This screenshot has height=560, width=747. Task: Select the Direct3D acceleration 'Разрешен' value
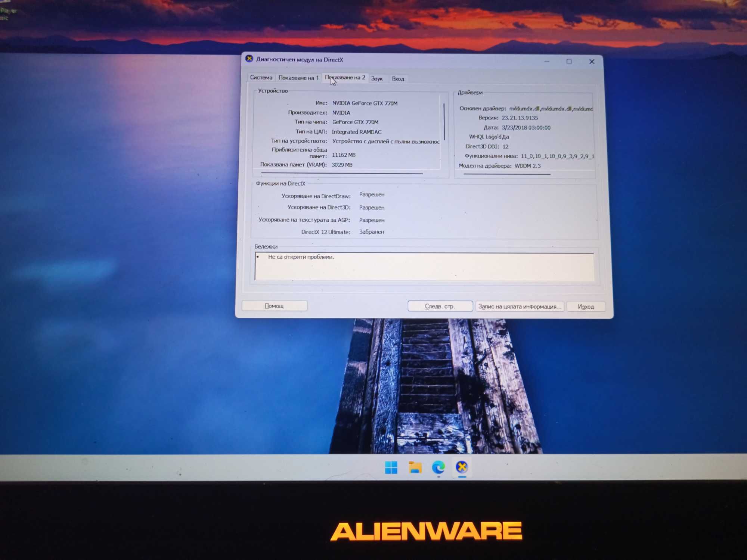(372, 207)
